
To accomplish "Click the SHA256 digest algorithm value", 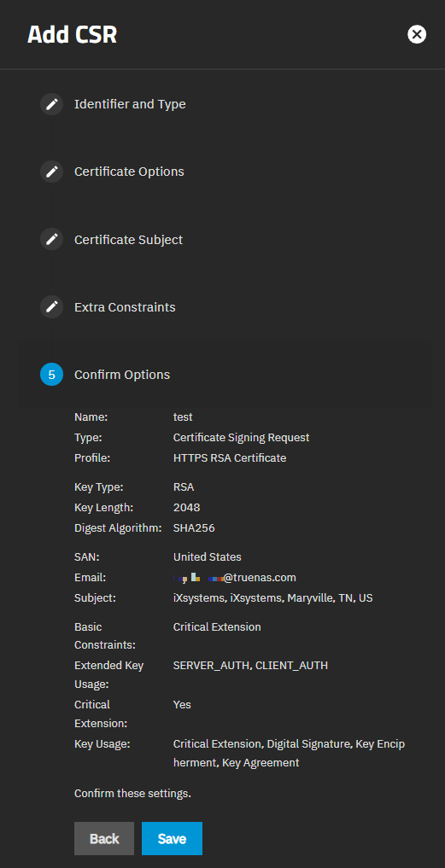I will (x=194, y=528).
